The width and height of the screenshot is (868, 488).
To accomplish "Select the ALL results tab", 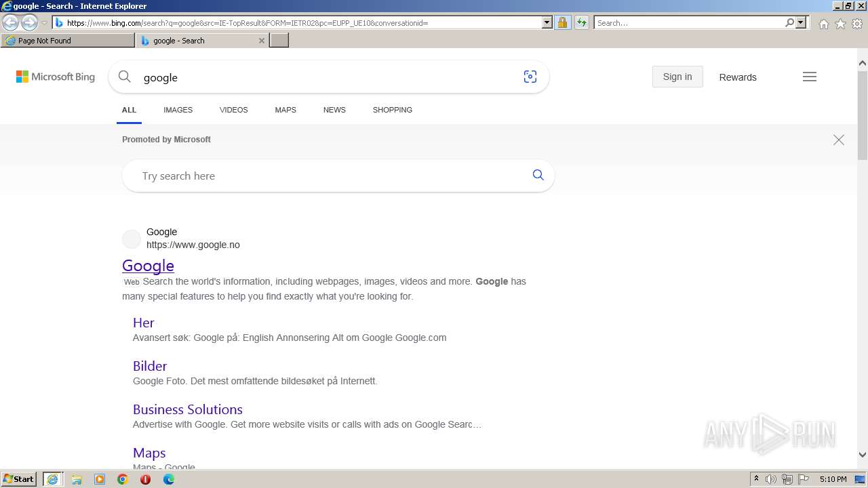I will pyautogui.click(x=129, y=110).
